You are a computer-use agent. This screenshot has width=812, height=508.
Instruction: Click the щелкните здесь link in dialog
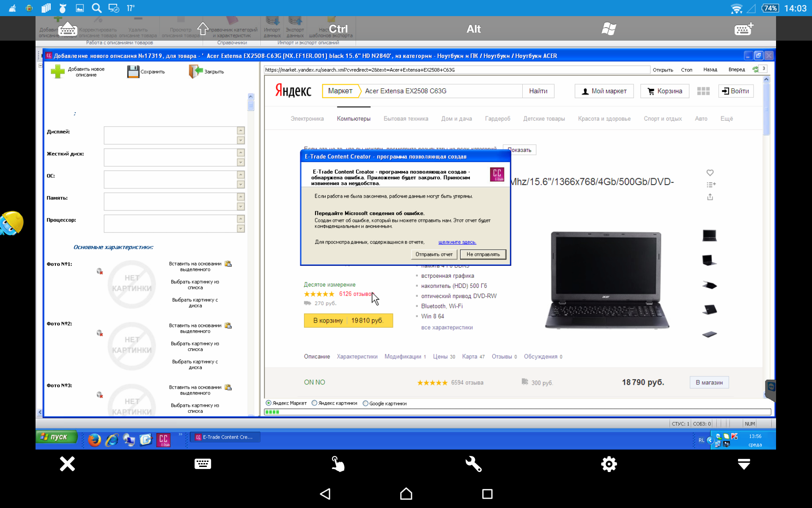pos(457,242)
